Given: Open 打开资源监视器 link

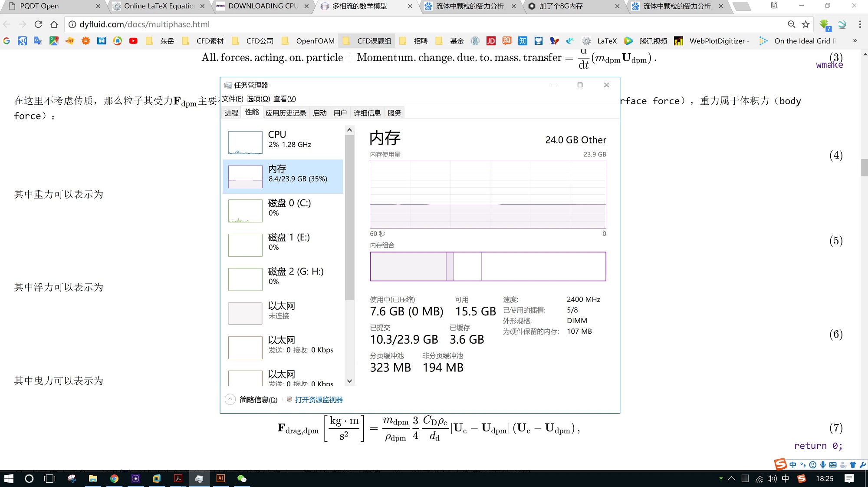Looking at the screenshot, I should click(x=319, y=399).
